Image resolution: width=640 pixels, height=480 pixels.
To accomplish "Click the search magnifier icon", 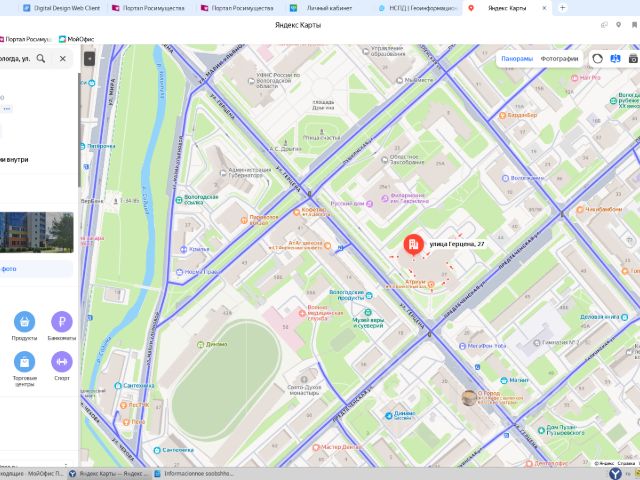I will pos(41,58).
